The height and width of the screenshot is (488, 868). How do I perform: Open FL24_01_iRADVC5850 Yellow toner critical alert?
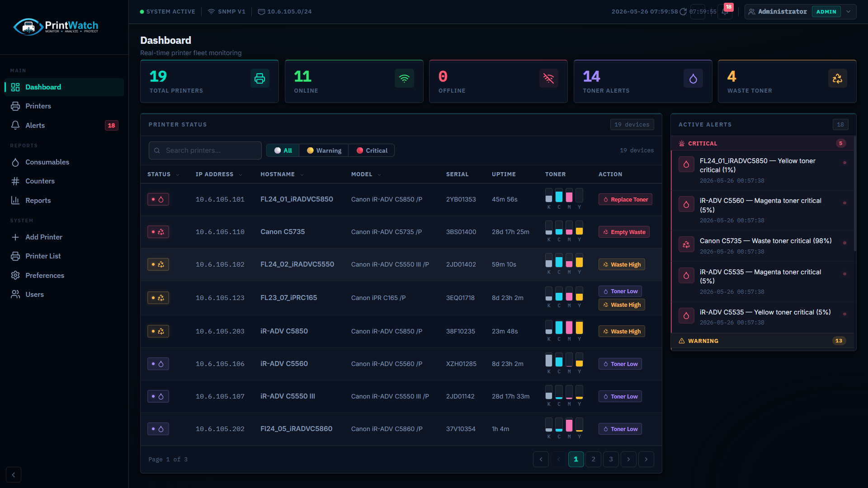tap(763, 171)
